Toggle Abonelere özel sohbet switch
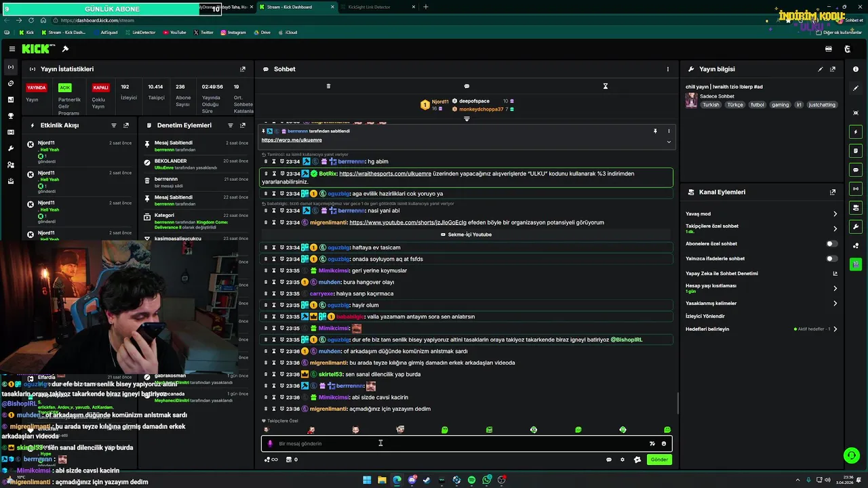 click(831, 243)
